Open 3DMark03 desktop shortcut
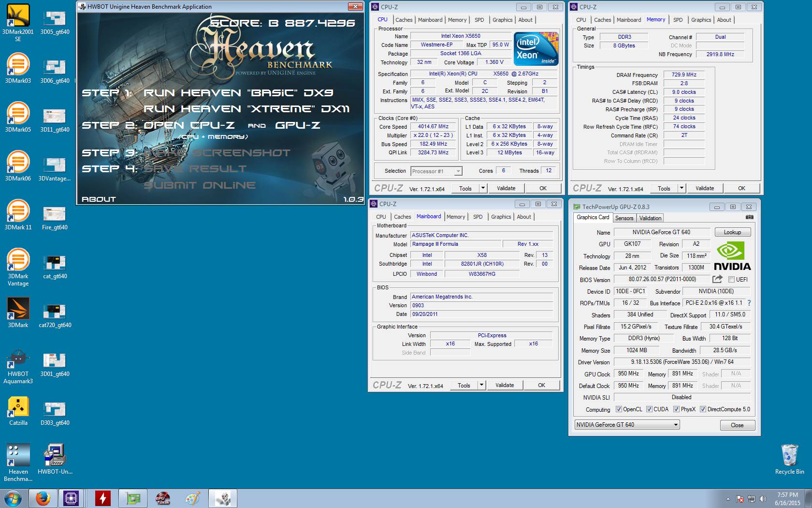Viewport: 812px width, 508px height. click(18, 68)
